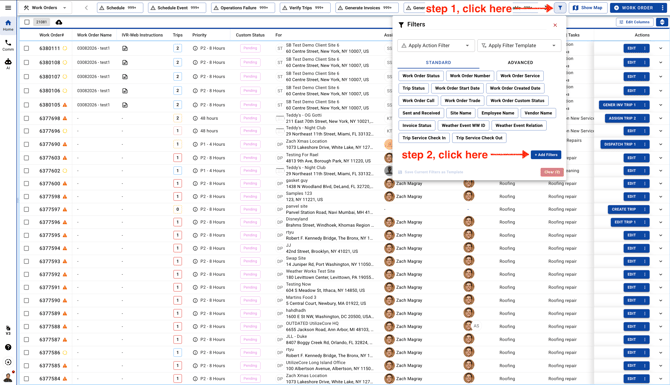Click the cloud download icon
The image size is (670, 385).
point(59,22)
